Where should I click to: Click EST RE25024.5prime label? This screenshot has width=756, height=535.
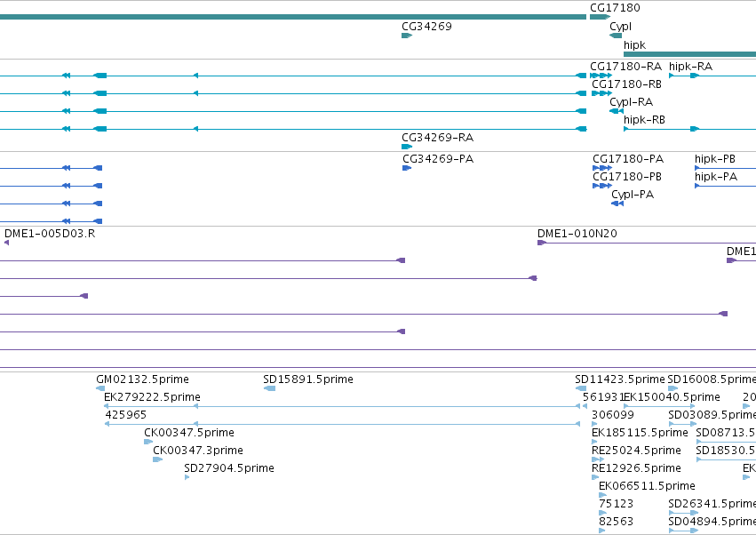click(636, 451)
